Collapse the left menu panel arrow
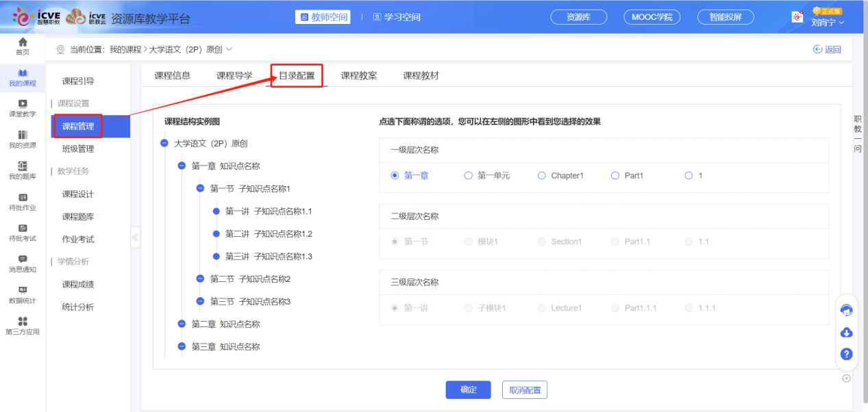 (135, 237)
